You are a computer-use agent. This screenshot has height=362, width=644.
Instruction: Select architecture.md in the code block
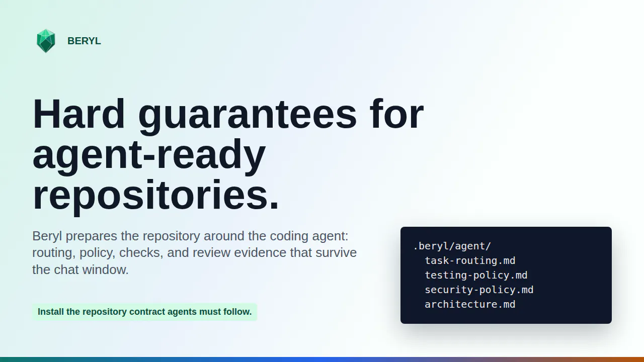pos(470,305)
